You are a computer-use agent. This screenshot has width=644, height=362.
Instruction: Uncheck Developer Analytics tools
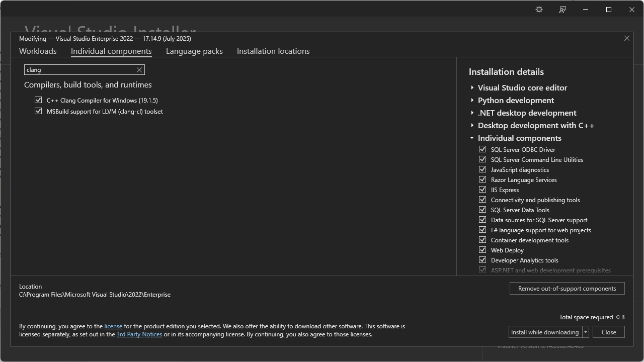482,260
